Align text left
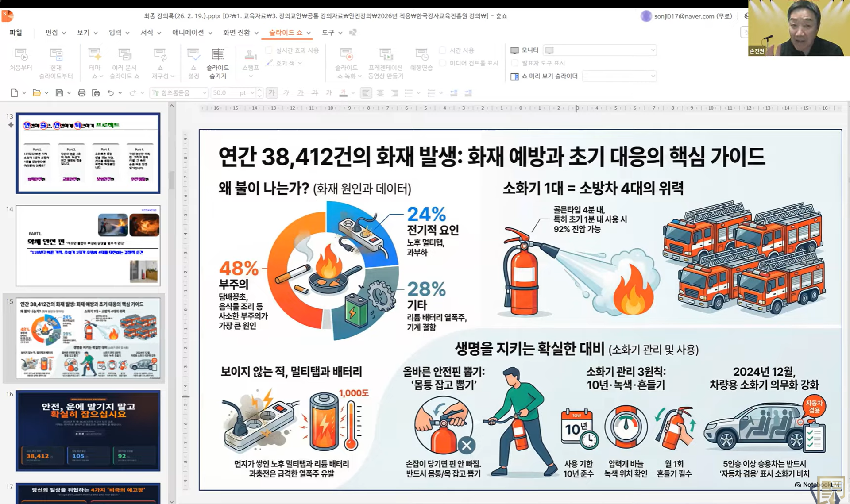Screen dimensions: 850x504 (366, 93)
